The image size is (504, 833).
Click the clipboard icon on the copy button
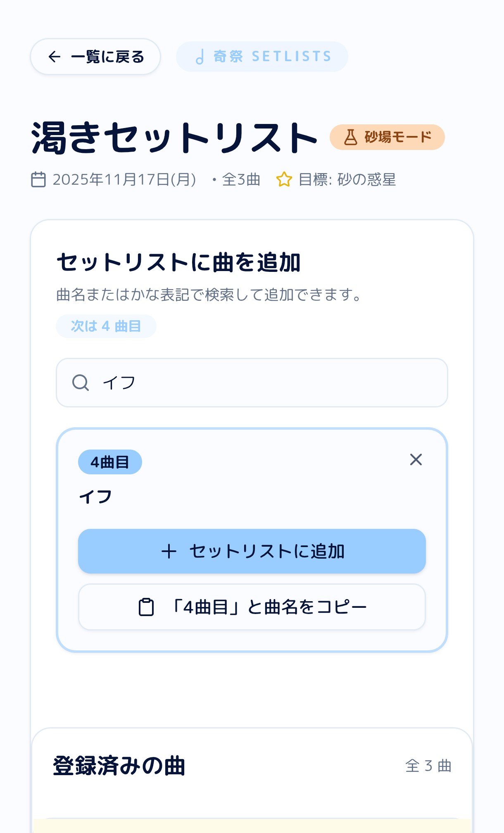[x=146, y=607]
